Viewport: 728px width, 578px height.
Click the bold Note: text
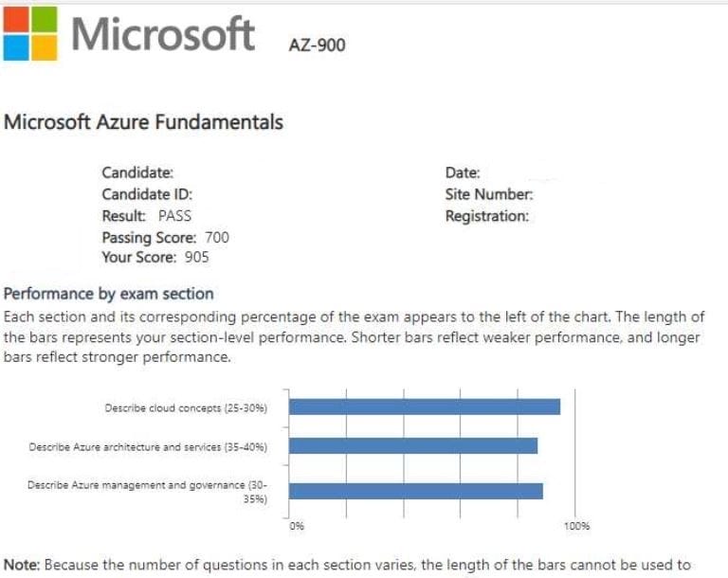[22, 566]
